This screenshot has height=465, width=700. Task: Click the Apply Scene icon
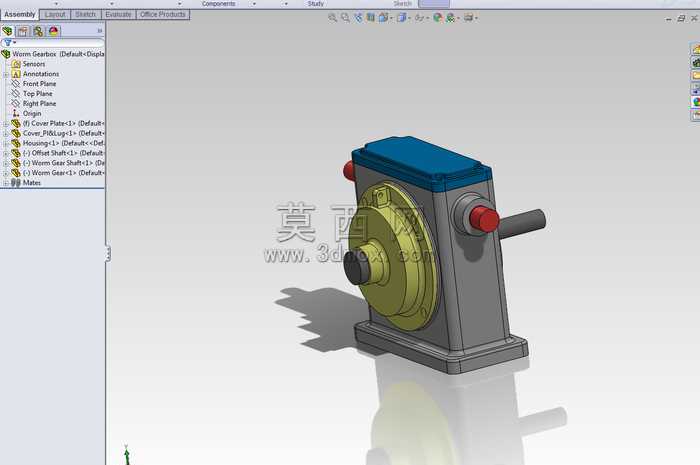[x=450, y=18]
